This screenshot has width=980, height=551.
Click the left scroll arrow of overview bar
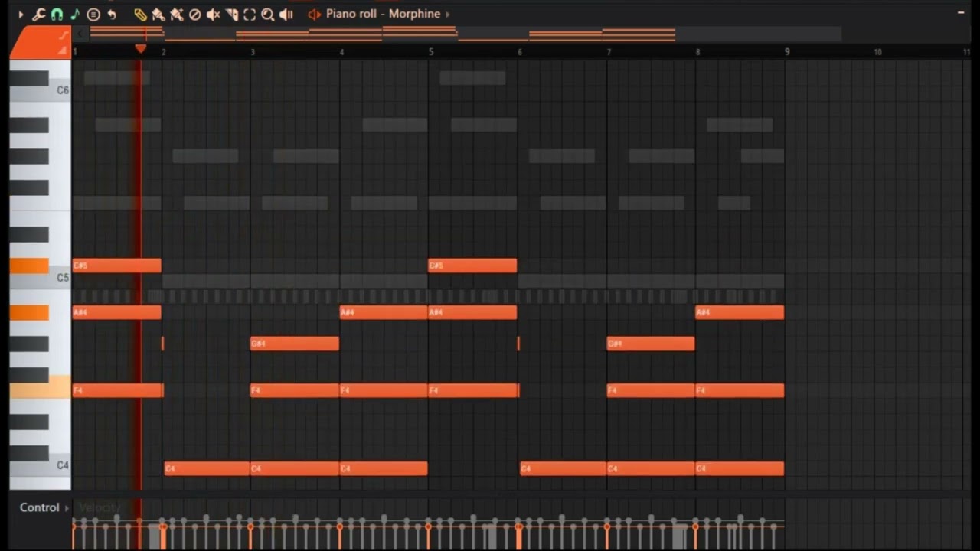coord(81,34)
